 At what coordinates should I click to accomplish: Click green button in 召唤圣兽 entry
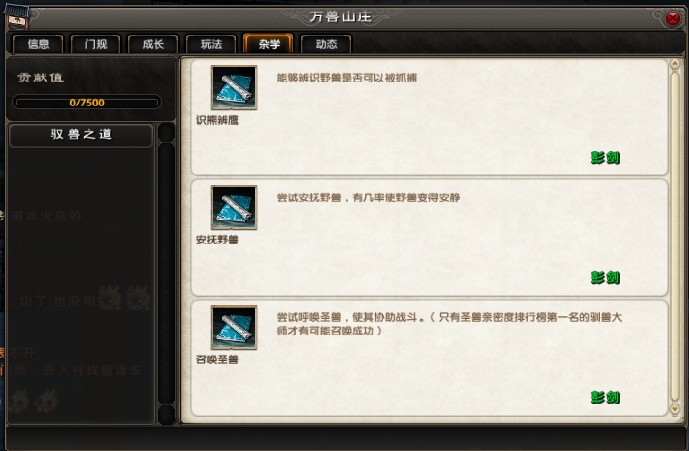[605, 397]
